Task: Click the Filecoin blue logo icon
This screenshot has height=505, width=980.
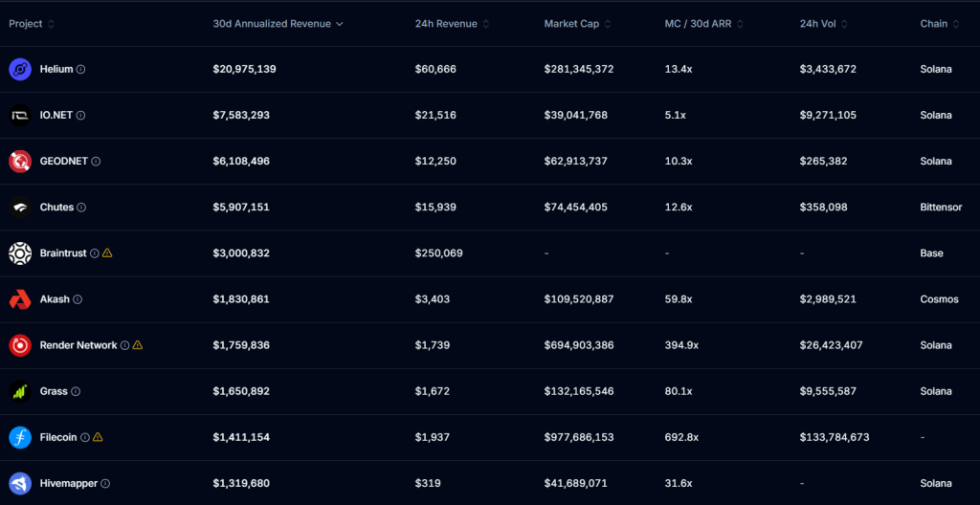Action: point(20,437)
